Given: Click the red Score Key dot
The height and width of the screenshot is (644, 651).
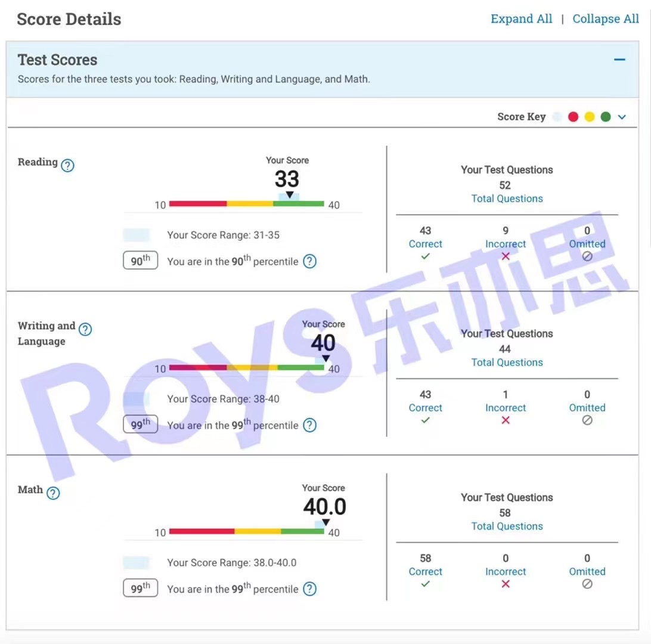Looking at the screenshot, I should point(573,117).
